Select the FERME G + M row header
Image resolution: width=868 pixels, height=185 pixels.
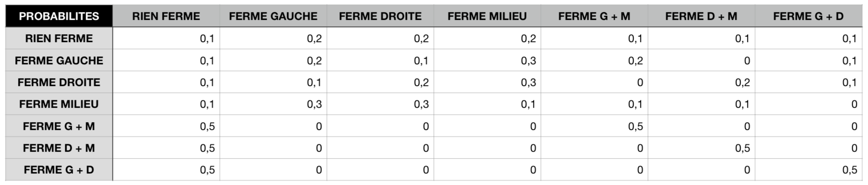pos(59,126)
